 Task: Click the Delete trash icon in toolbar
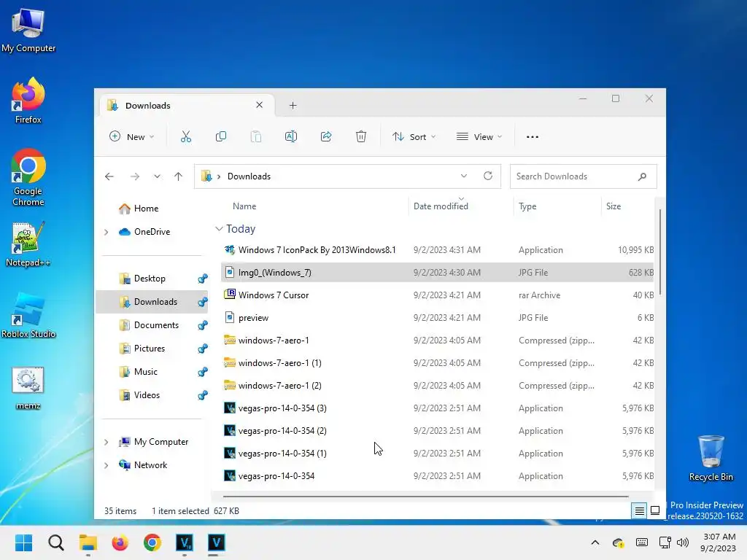[360, 136]
